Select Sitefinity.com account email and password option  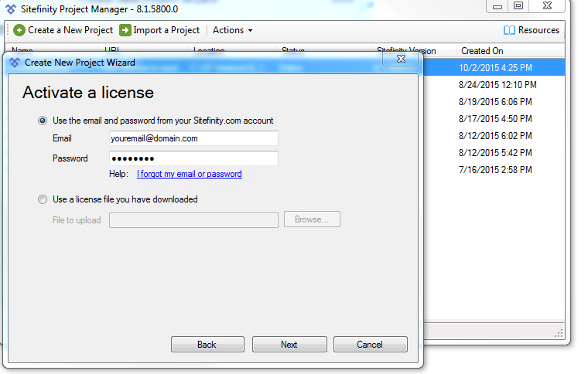[x=43, y=121]
